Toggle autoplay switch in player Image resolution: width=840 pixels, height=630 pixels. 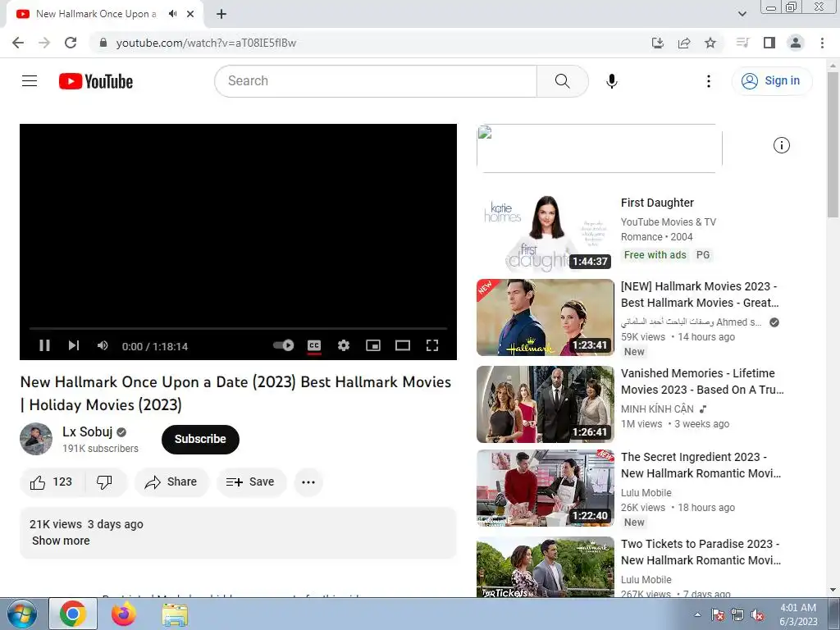283,345
